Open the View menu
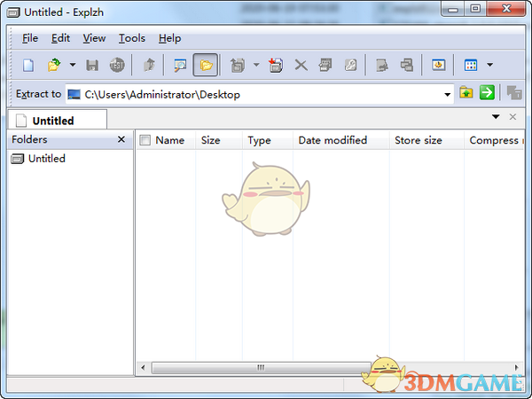Viewport: 532px width, 399px height. click(94, 38)
